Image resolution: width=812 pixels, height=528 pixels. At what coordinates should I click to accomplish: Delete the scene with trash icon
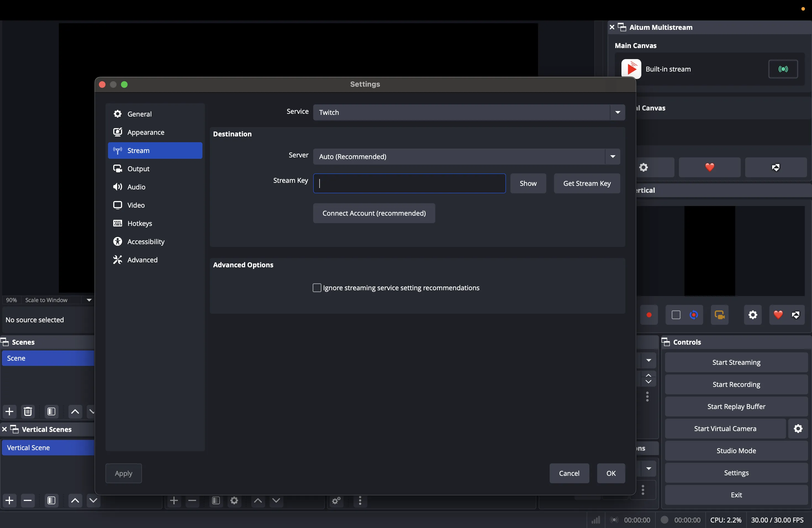pos(28,412)
